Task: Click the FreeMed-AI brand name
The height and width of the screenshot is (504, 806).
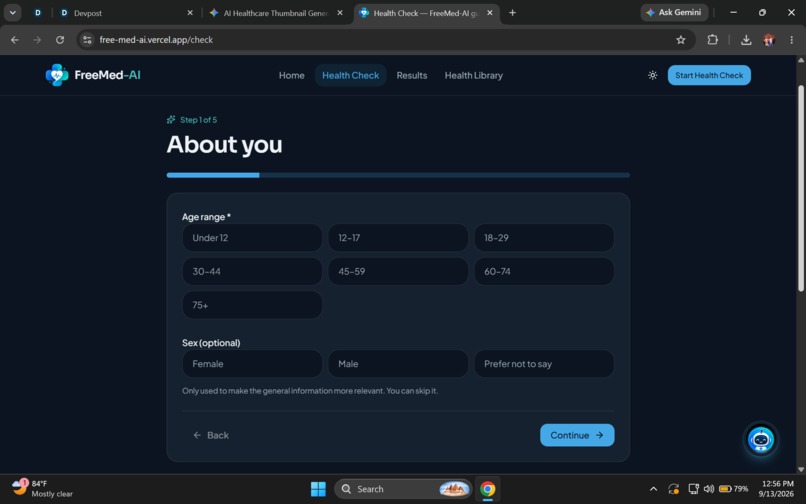Action: pos(107,75)
